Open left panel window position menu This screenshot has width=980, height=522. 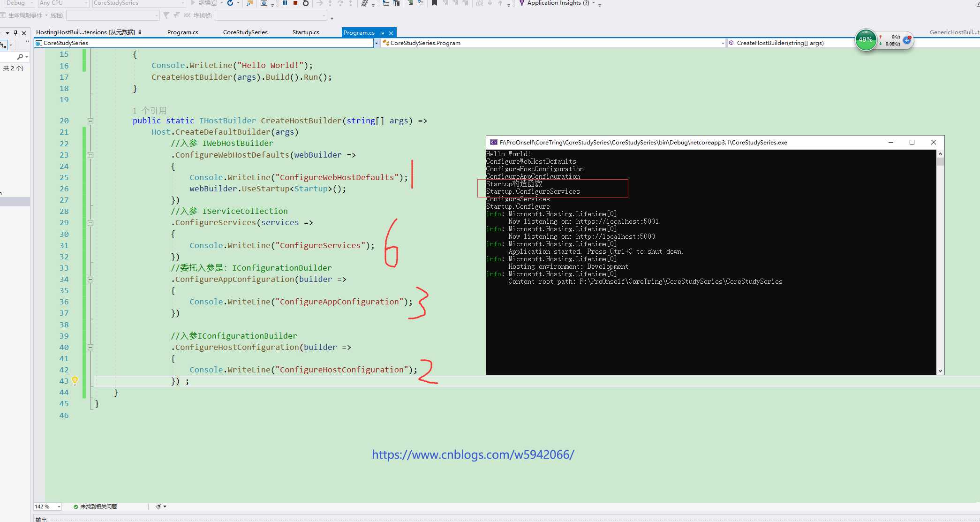pos(8,33)
